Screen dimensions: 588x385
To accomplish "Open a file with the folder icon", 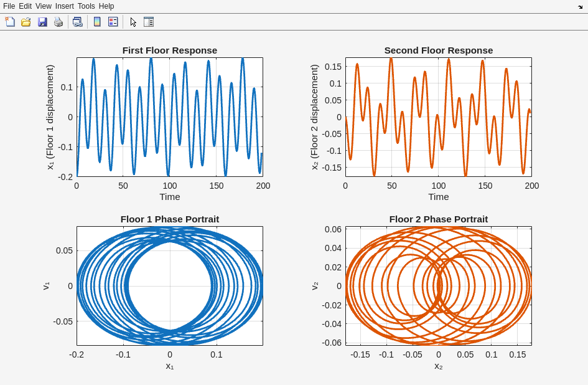I will click(x=26, y=22).
